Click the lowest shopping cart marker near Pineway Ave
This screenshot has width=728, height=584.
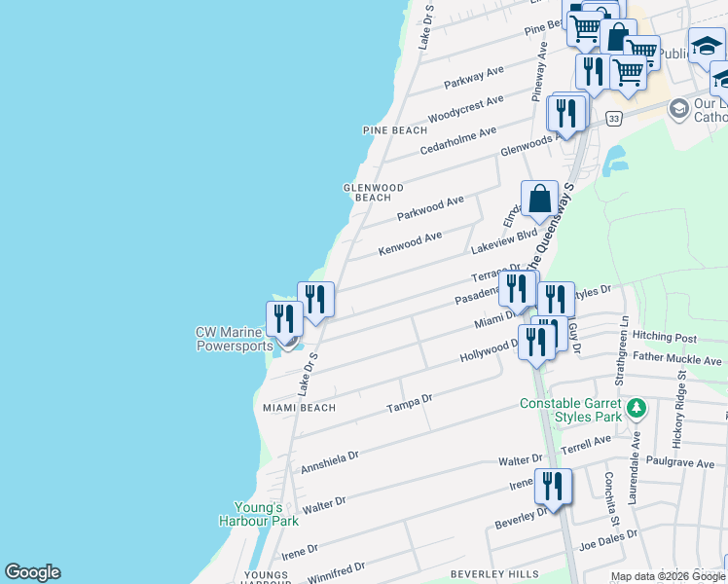(x=628, y=75)
